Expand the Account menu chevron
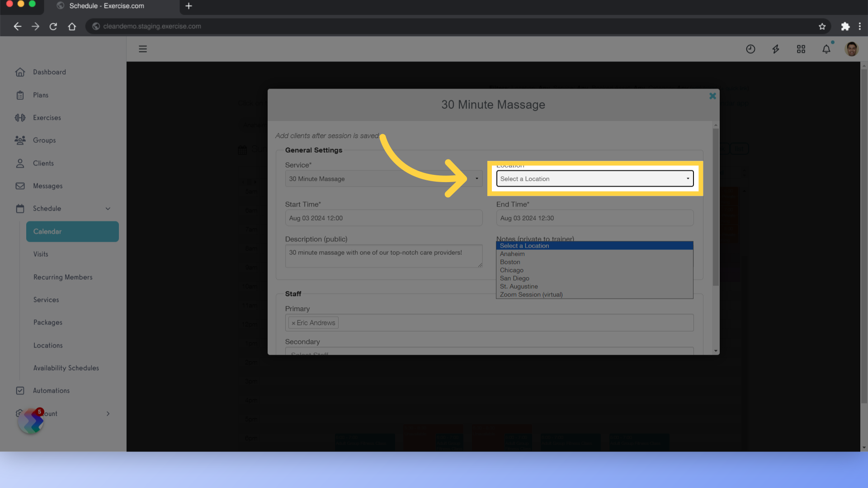Screen dimensions: 868x488 (108, 413)
